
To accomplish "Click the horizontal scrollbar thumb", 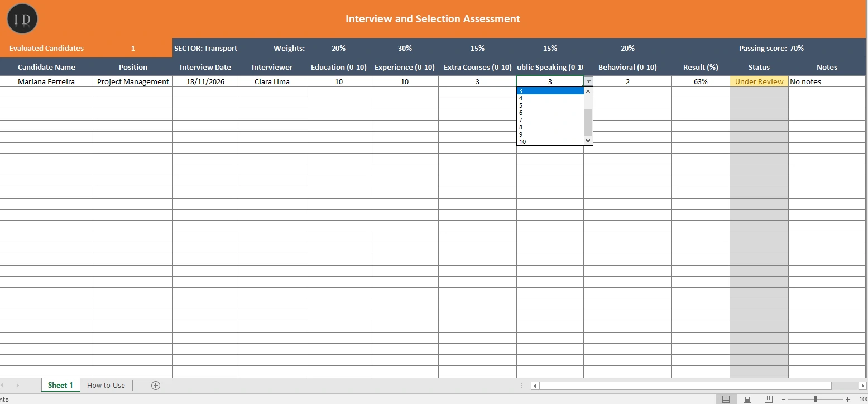I will [685, 386].
